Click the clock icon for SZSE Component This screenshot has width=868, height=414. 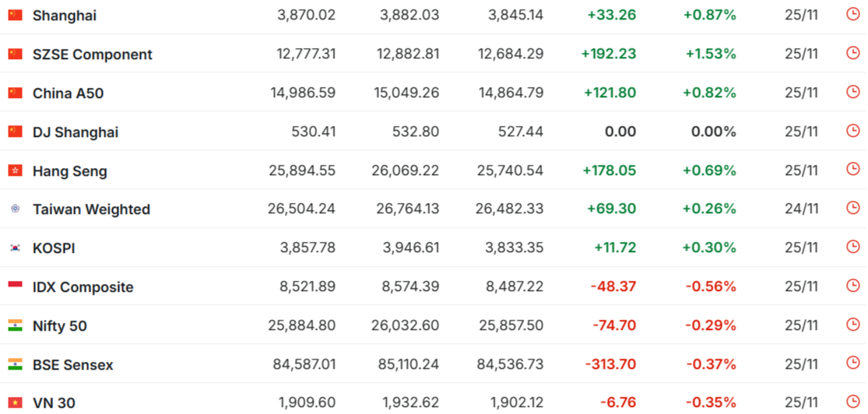click(x=852, y=53)
